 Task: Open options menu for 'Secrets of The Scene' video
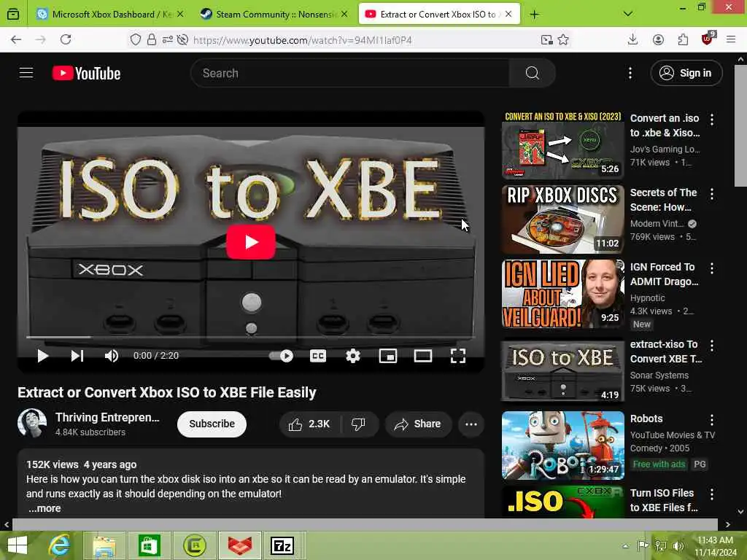pos(712,194)
